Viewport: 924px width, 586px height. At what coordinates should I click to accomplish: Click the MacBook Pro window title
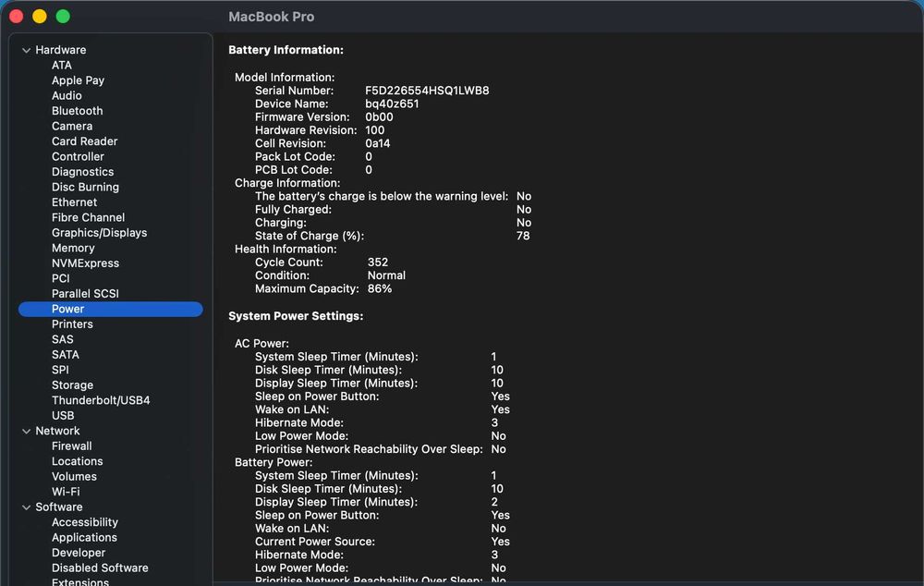271,17
